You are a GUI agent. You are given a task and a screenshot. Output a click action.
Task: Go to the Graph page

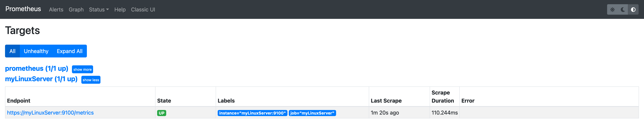click(x=76, y=10)
